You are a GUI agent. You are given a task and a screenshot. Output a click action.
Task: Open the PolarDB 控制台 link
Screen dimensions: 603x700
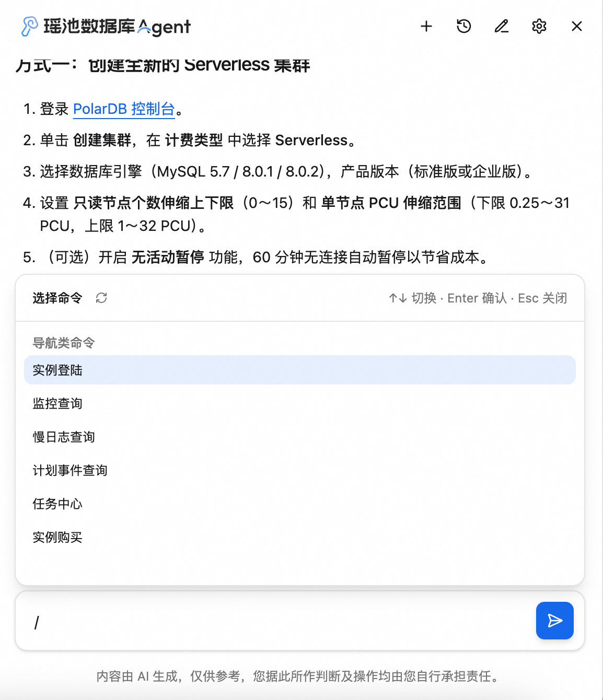[x=124, y=109]
